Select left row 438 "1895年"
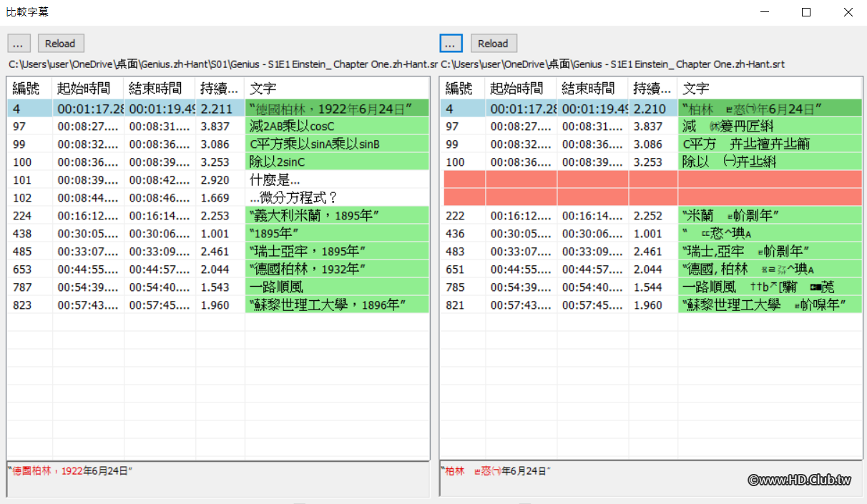 [218, 234]
